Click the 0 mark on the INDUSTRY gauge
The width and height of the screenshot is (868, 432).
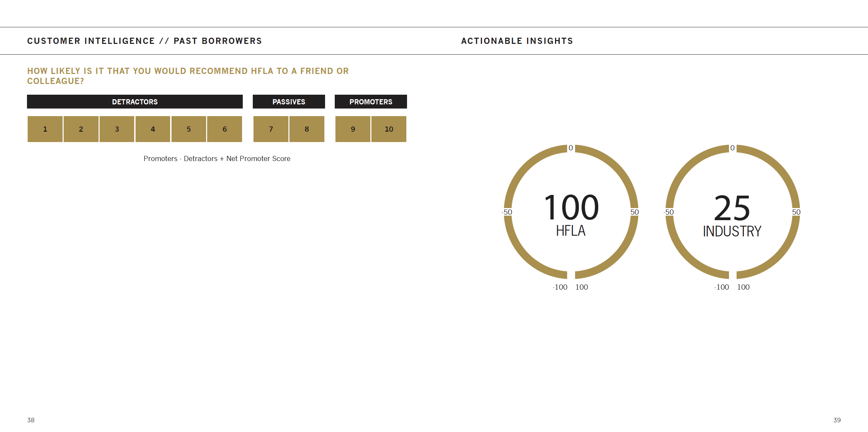pos(732,148)
